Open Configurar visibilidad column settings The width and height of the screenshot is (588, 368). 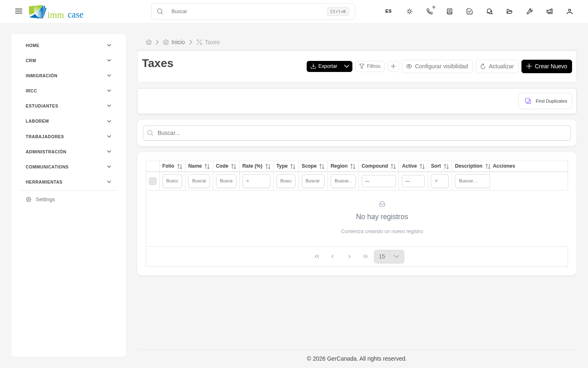point(437,66)
